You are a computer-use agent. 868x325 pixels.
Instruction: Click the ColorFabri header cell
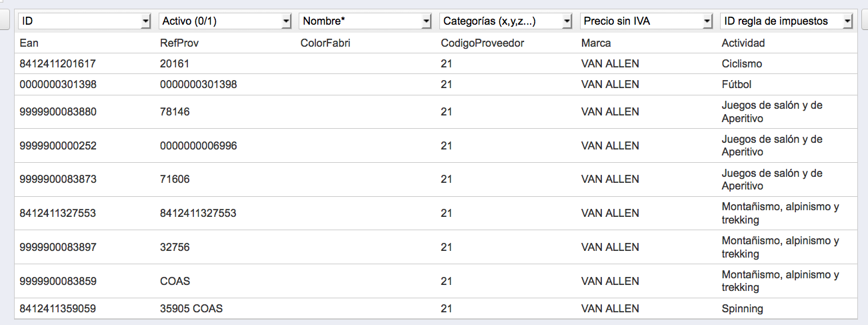coord(325,43)
